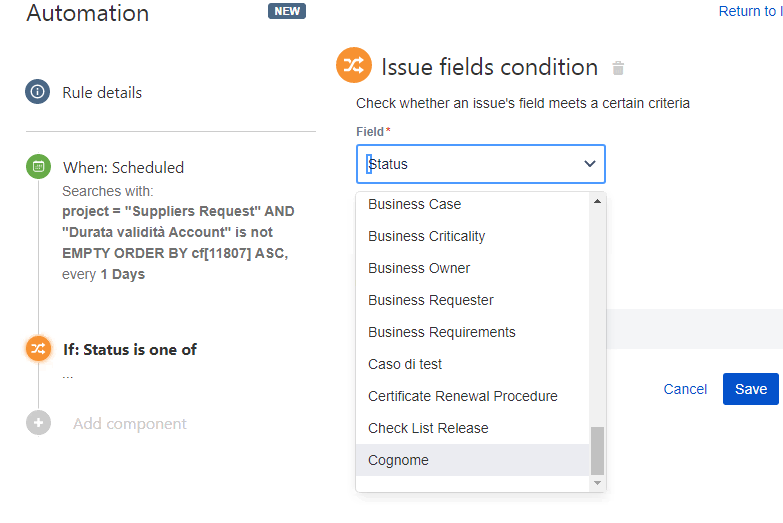Click the green Scheduled trigger calendar icon
The width and height of the screenshot is (783, 523).
tap(38, 166)
